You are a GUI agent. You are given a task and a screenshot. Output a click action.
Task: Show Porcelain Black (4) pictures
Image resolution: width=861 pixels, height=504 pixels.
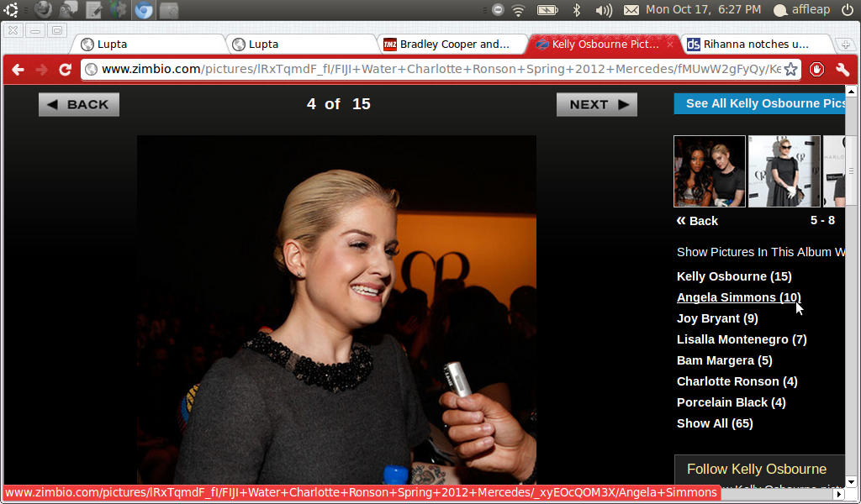point(731,402)
